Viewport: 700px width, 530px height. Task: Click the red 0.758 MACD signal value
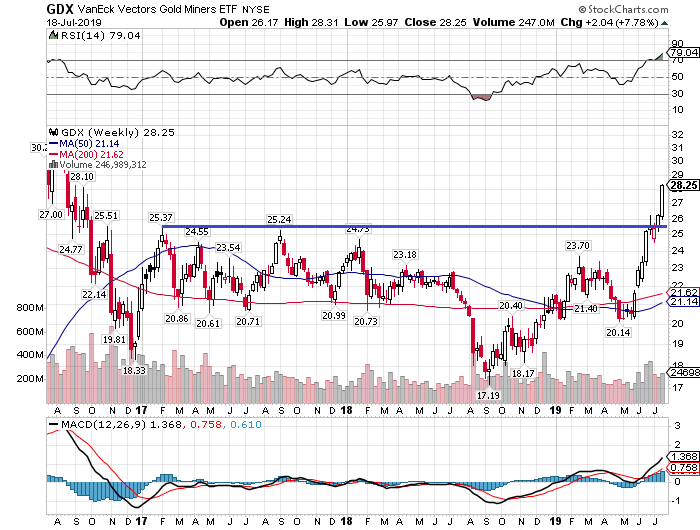coord(206,424)
